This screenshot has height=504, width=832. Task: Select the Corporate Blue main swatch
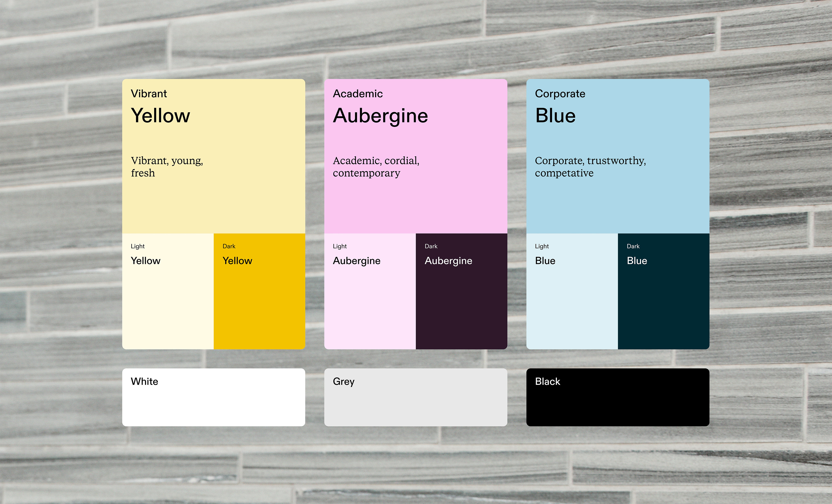coord(618,156)
